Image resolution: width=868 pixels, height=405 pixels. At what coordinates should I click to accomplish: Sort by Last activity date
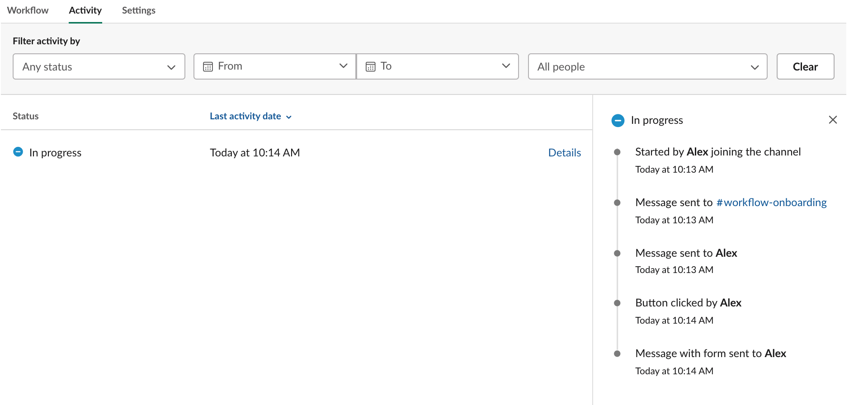click(x=245, y=116)
